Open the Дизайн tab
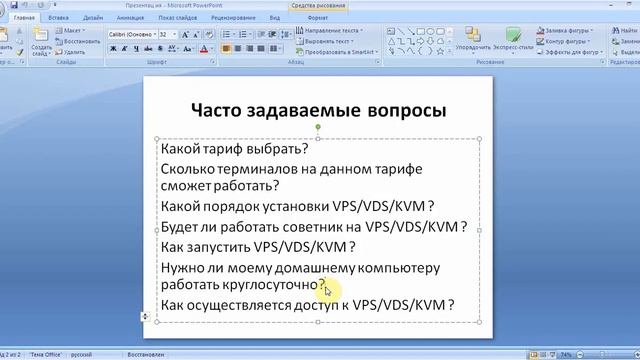 [x=93, y=18]
